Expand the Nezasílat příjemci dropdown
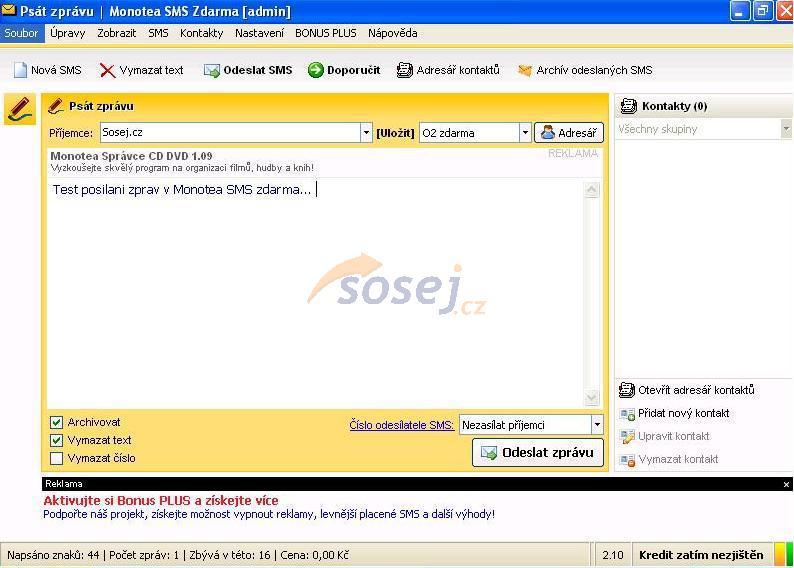Viewport: 794px width, 568px height. click(597, 425)
